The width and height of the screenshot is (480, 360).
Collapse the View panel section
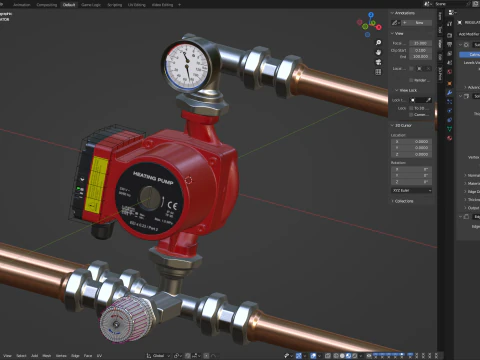click(x=397, y=34)
